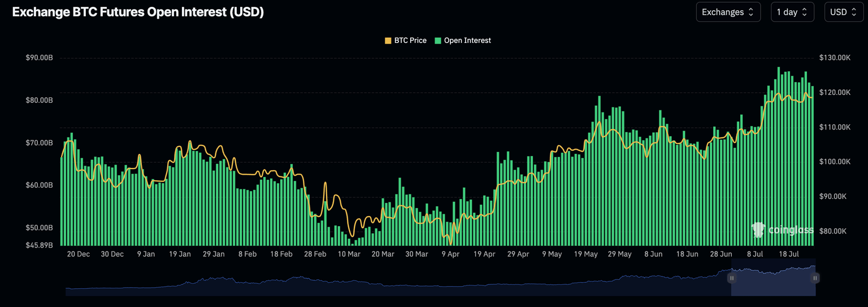
Task: Click the chevron arrows icon beside Exchanges
Action: pyautogui.click(x=750, y=12)
